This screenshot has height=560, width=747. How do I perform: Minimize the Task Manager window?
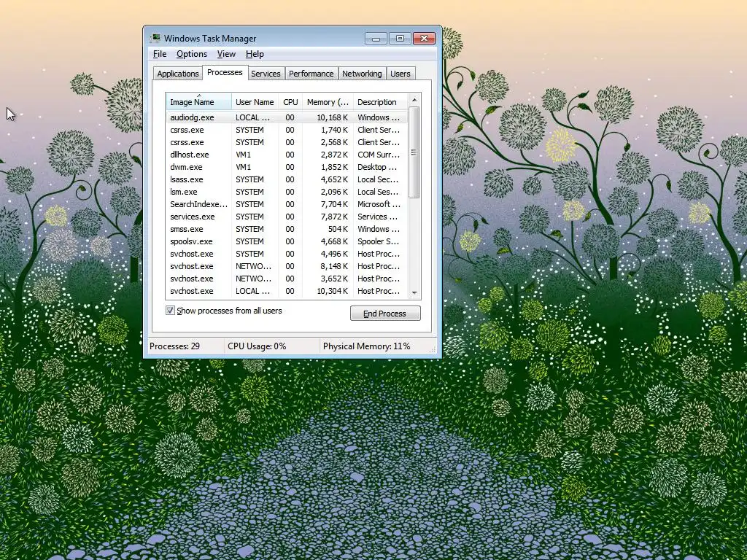click(376, 39)
